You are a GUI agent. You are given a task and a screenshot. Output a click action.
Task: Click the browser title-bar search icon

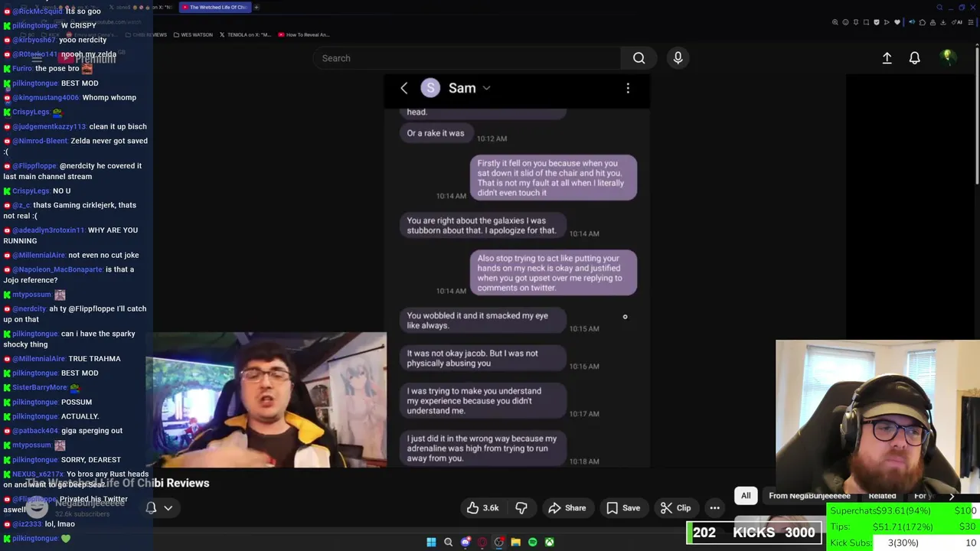click(939, 7)
